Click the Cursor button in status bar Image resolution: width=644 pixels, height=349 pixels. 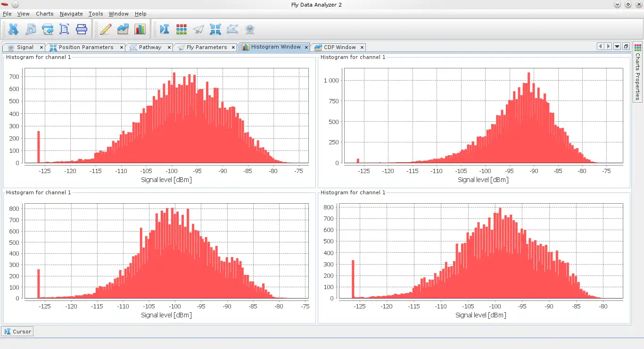click(x=17, y=332)
